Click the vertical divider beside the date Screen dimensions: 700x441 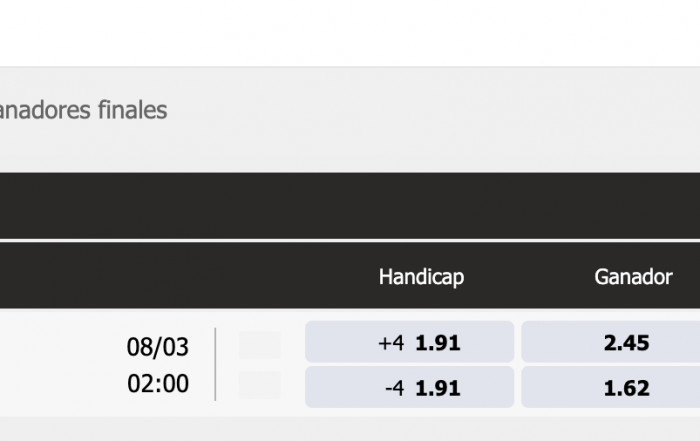(216, 364)
